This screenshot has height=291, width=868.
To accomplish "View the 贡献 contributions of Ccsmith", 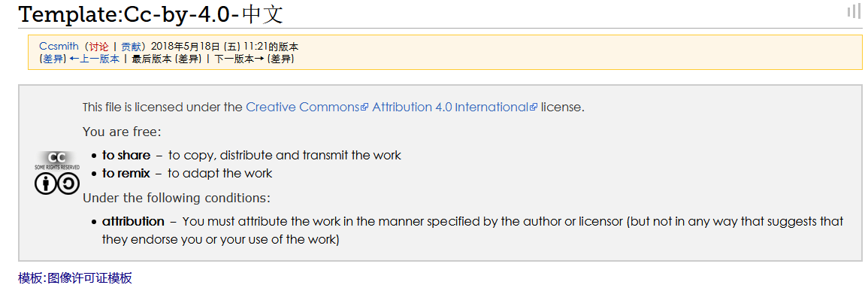I will [132, 47].
